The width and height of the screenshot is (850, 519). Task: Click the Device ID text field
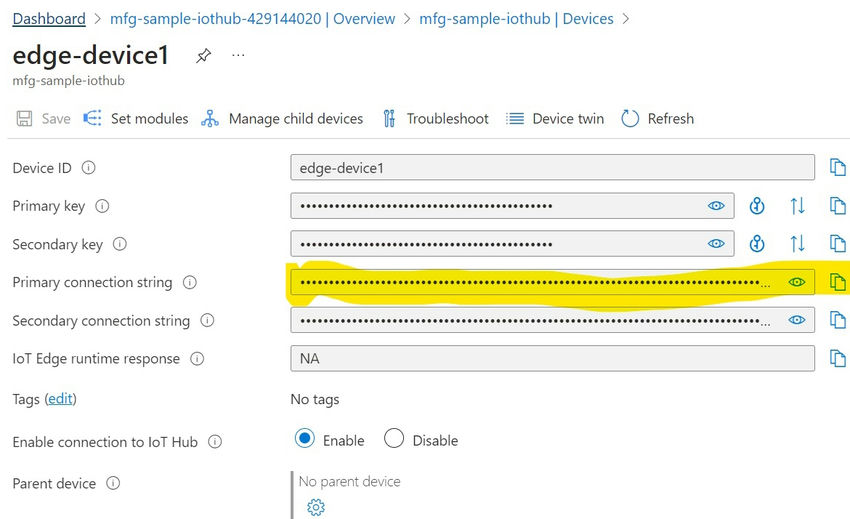[552, 168]
